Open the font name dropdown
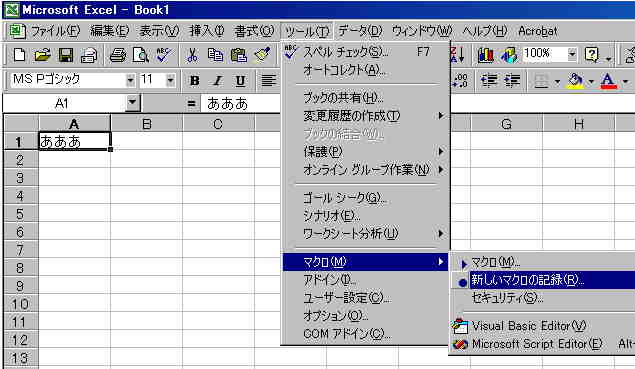 [130, 80]
